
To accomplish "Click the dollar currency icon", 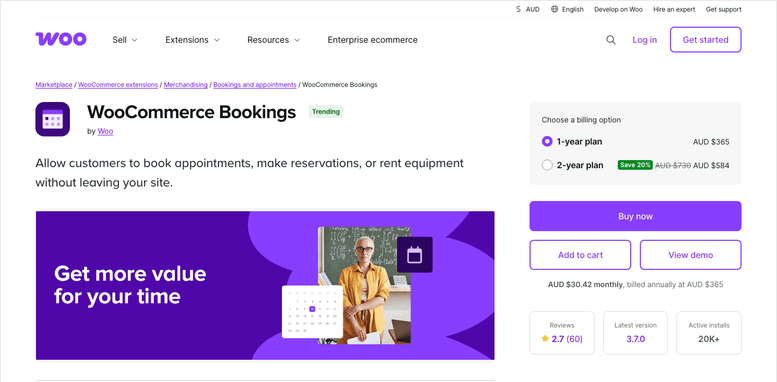I will (x=518, y=9).
